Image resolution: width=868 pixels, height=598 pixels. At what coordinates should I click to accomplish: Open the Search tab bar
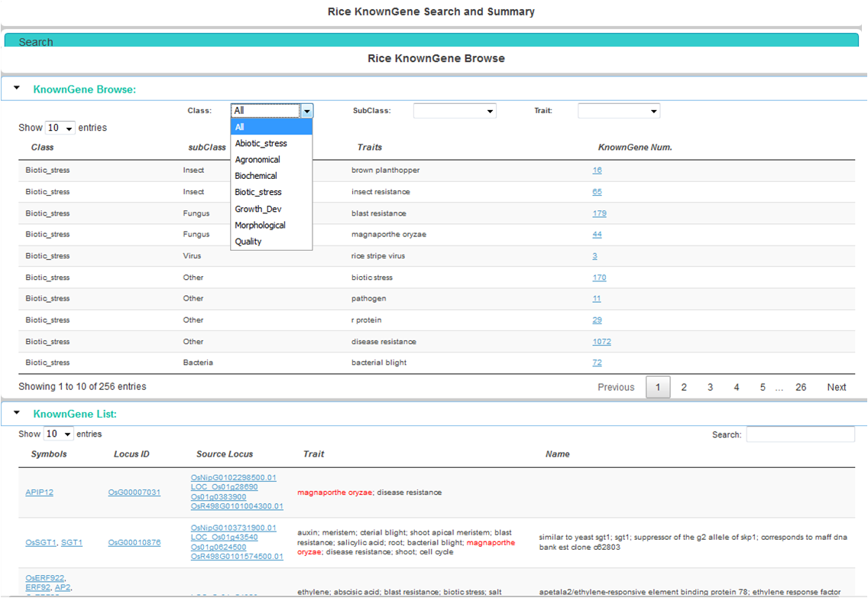pos(431,40)
